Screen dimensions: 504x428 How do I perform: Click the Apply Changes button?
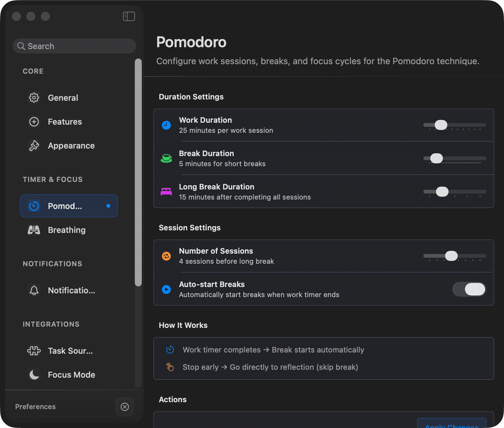[452, 423]
